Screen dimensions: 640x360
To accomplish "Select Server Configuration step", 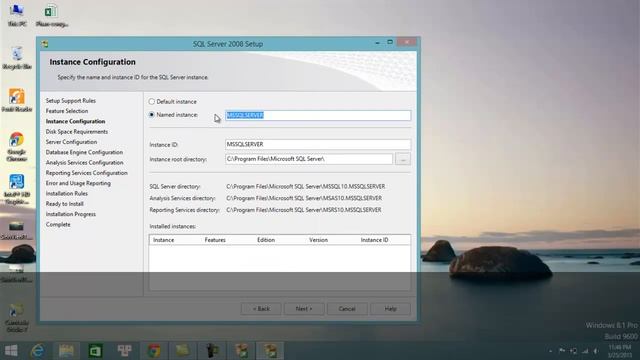I will [71, 142].
